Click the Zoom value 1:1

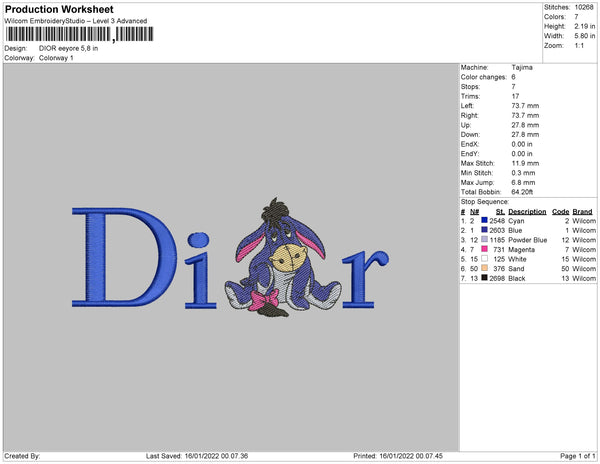(579, 46)
